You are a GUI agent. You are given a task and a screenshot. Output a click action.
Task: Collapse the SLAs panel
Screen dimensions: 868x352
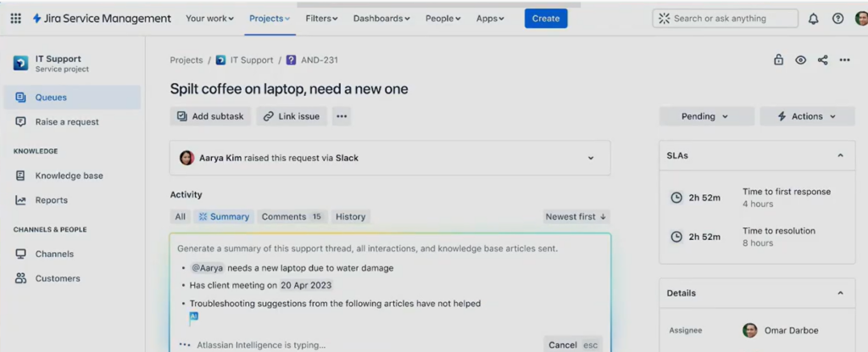click(x=840, y=156)
